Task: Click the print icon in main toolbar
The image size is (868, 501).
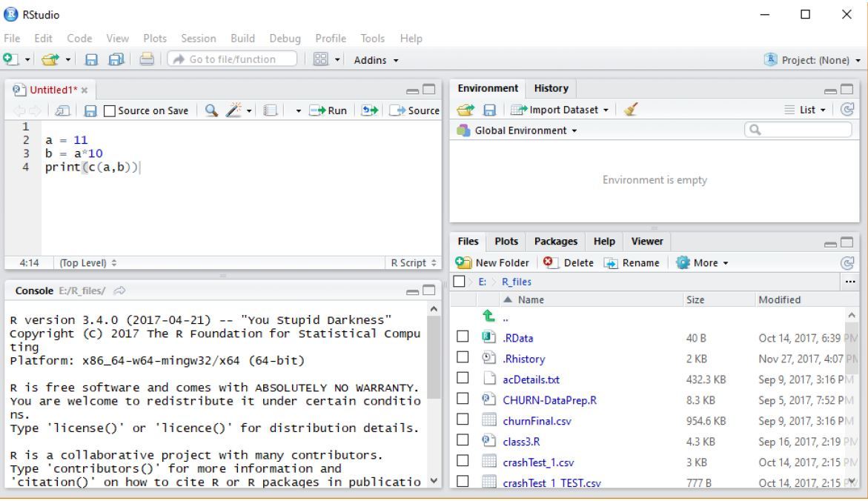Action: 145,59
